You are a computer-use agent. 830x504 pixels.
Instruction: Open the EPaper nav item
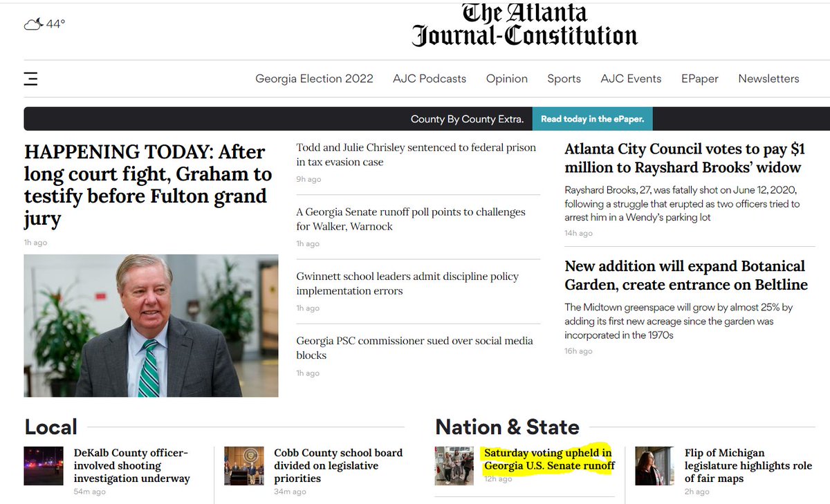pyautogui.click(x=700, y=79)
